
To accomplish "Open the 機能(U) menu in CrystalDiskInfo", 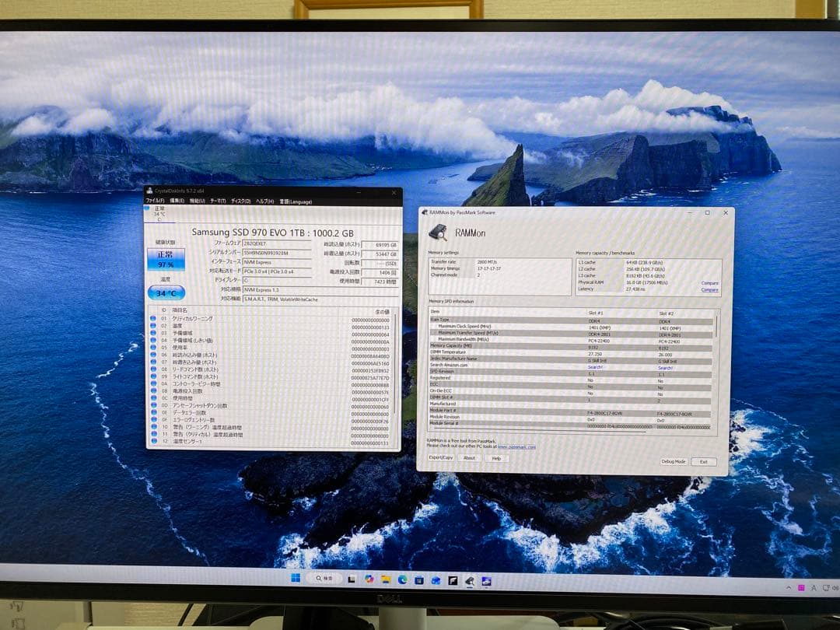I will tap(197, 201).
